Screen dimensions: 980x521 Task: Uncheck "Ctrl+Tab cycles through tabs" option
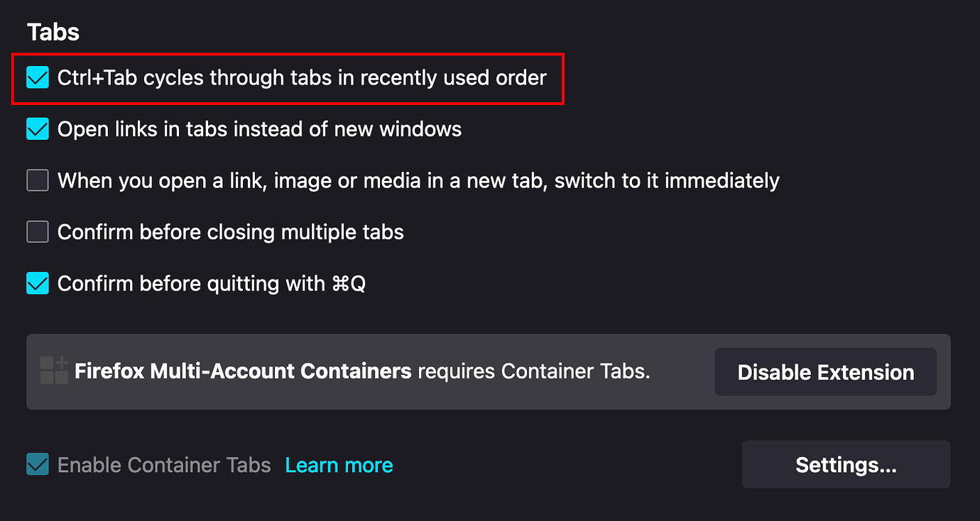tap(37, 77)
